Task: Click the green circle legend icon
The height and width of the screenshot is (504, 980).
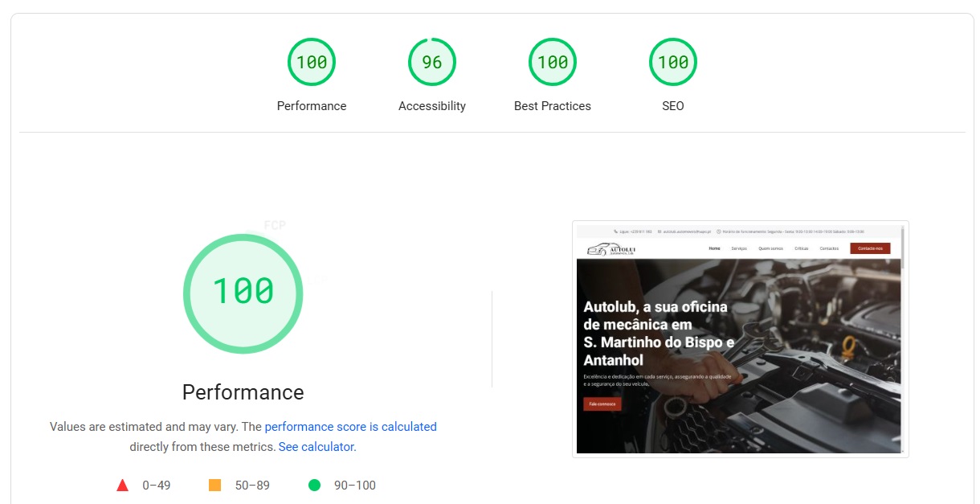Action: tap(314, 485)
